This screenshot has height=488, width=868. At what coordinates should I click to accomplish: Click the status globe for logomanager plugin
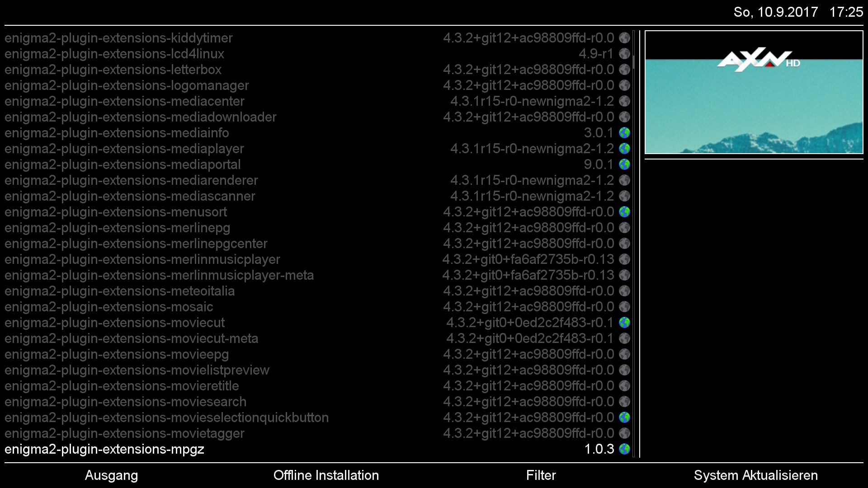coord(624,85)
